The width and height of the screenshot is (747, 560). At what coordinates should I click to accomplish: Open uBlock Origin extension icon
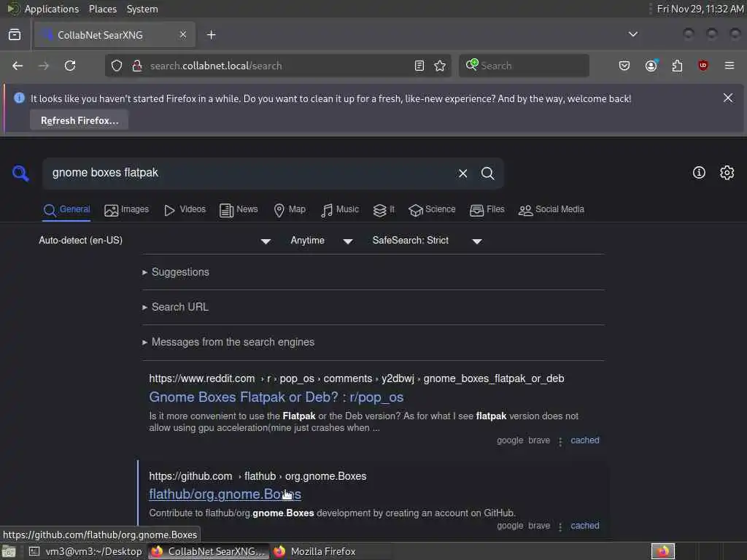pos(703,65)
